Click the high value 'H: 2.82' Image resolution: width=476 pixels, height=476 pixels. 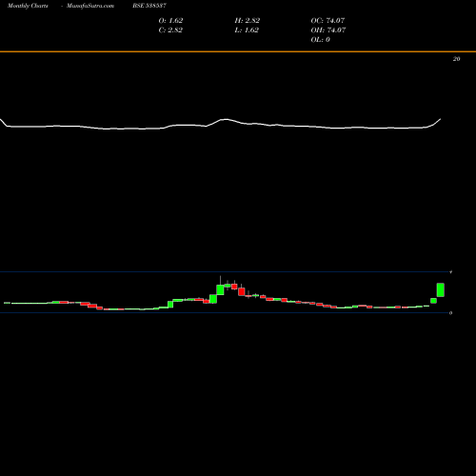click(248, 21)
